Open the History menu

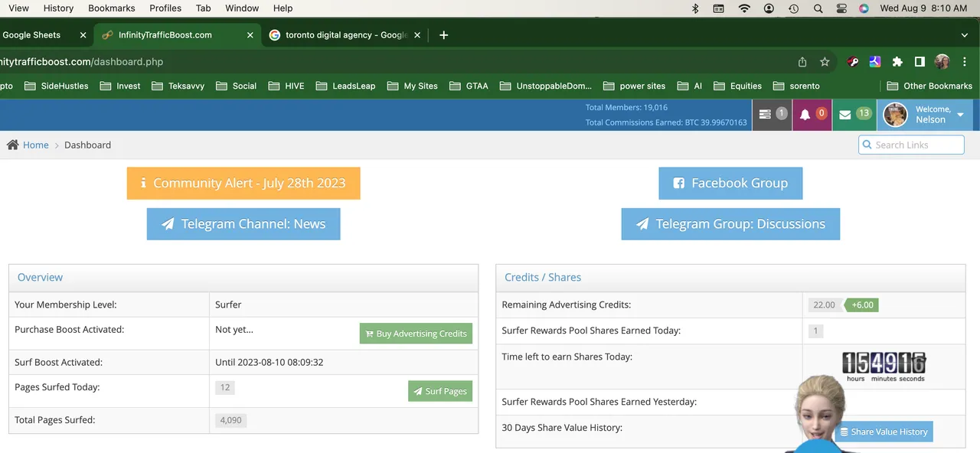pyautogui.click(x=58, y=8)
